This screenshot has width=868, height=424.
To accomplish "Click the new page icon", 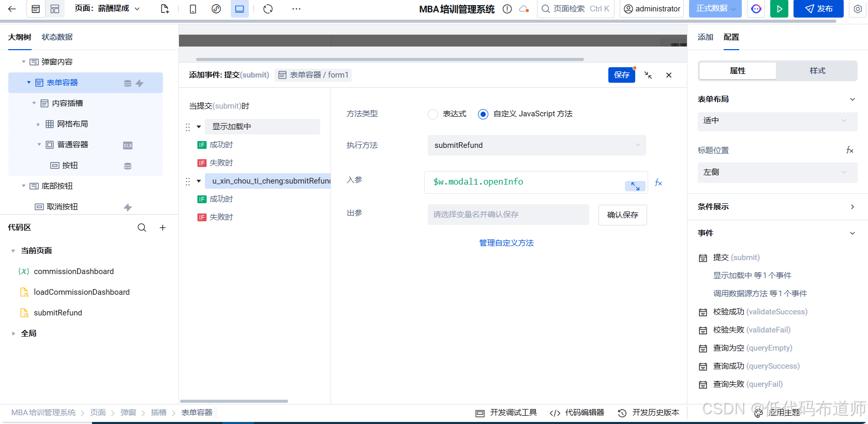I will 165,9.
